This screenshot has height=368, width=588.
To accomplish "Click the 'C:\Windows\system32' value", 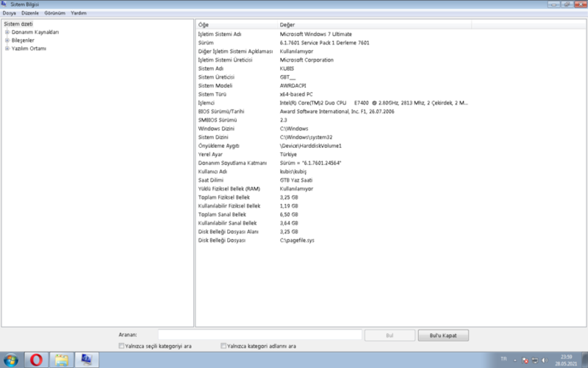I will click(x=306, y=138).
